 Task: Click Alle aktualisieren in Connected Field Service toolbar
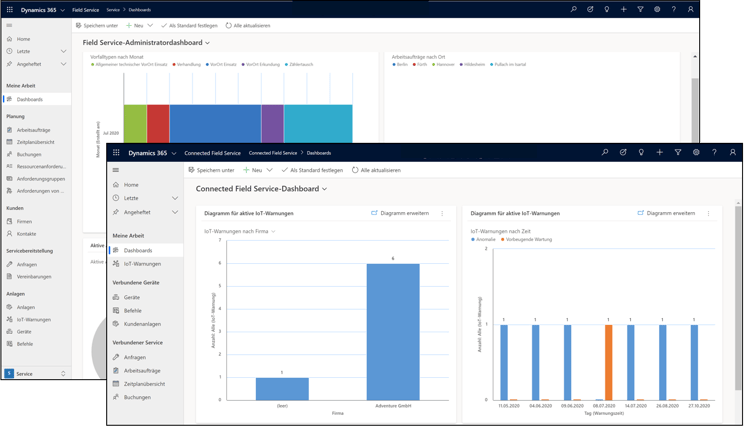click(376, 170)
